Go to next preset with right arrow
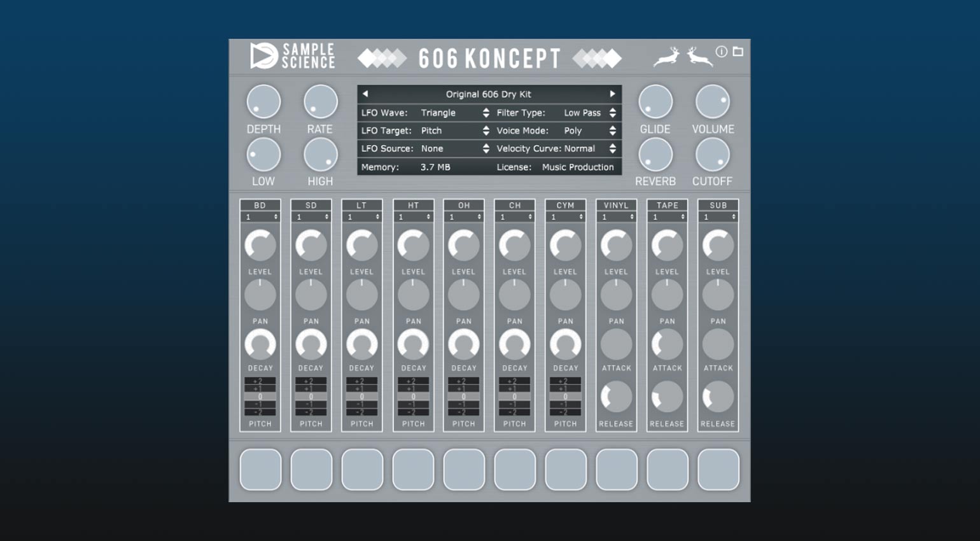This screenshot has width=980, height=541. 613,94
